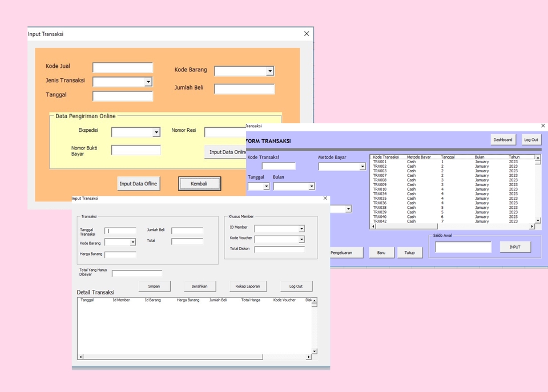The height and width of the screenshot is (392, 548).
Task: Click the Total input field
Action: click(187, 241)
